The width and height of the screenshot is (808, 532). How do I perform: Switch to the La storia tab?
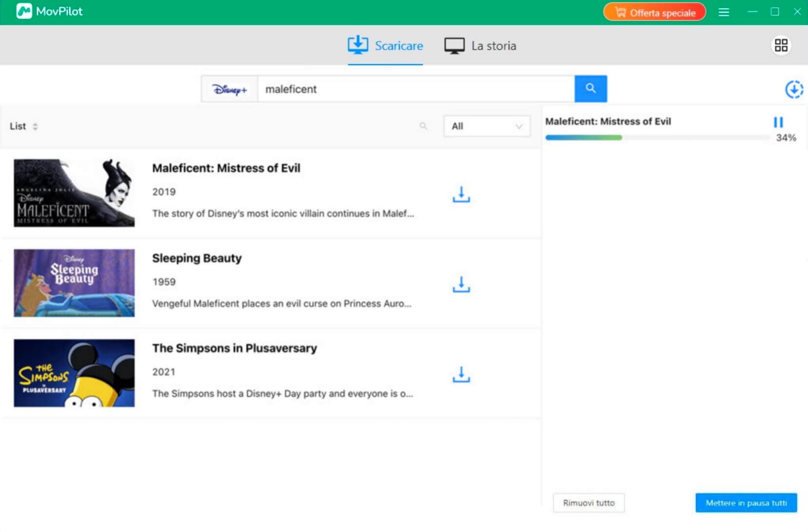pyautogui.click(x=480, y=46)
